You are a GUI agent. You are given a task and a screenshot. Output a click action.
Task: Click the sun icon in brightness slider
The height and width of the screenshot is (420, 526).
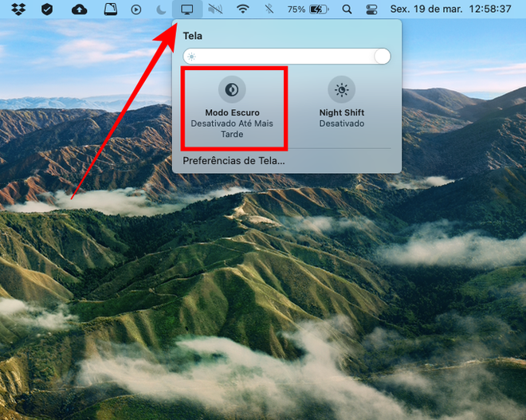click(x=191, y=57)
